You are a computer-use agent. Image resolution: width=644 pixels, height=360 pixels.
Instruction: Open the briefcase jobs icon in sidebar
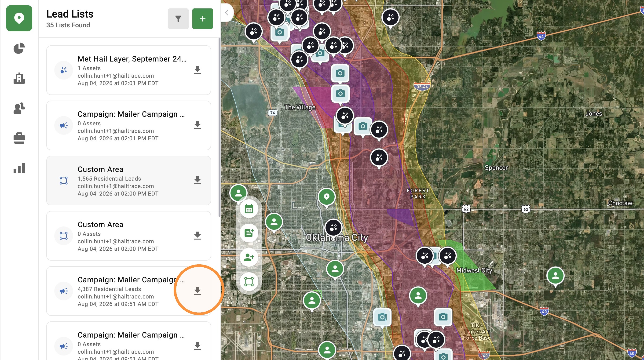(x=19, y=138)
